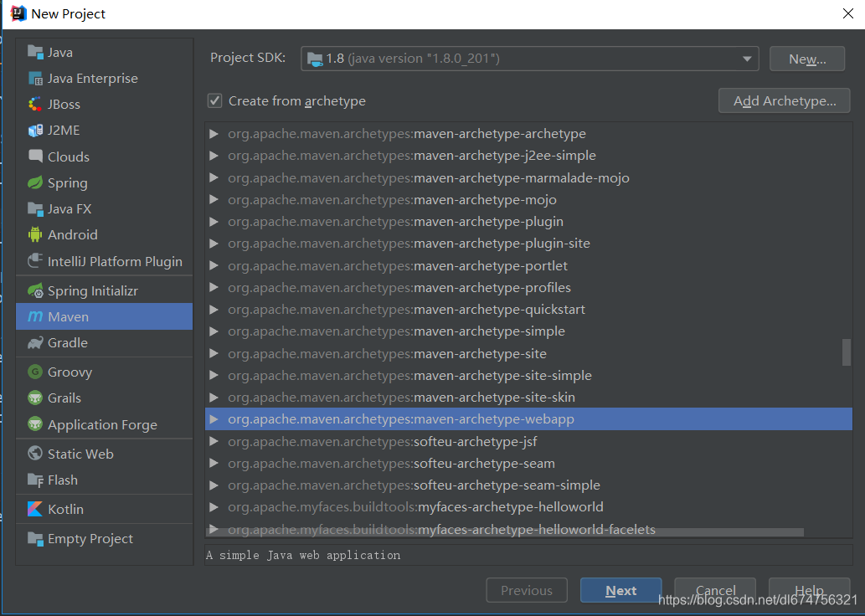The image size is (865, 616).
Task: Expand maven-archetype-archetype node
Action: click(x=214, y=133)
